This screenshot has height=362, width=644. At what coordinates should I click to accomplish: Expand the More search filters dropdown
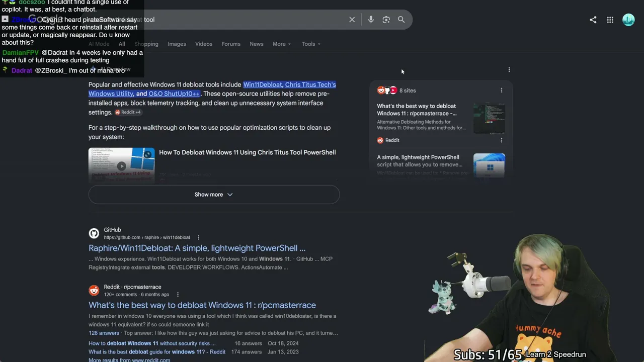tap(282, 44)
